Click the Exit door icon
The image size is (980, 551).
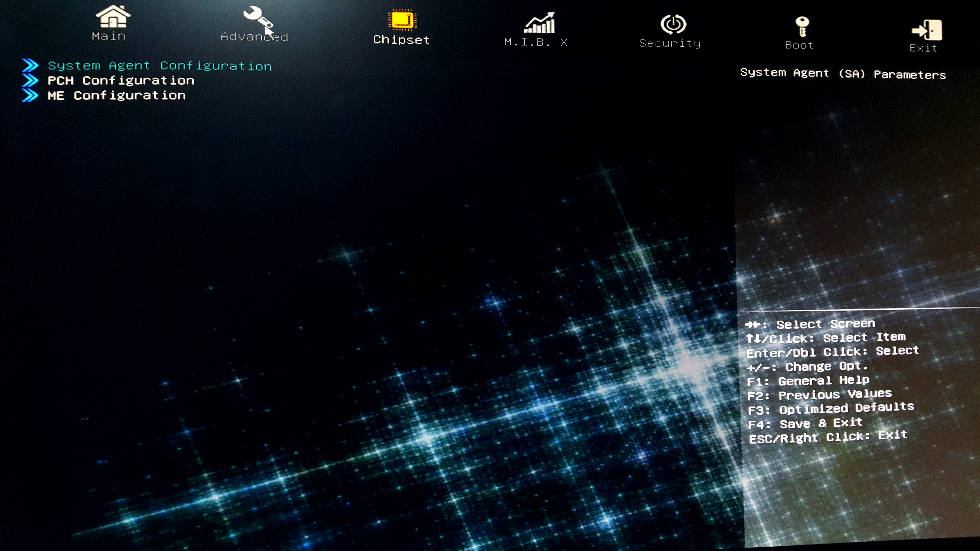927,30
